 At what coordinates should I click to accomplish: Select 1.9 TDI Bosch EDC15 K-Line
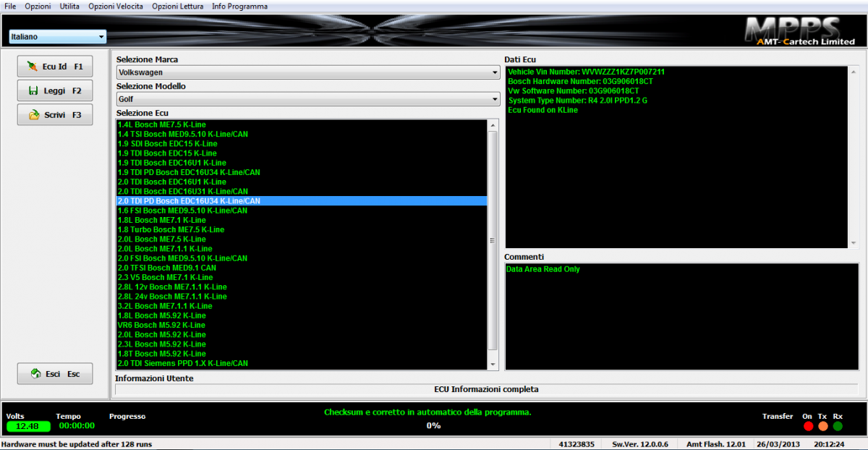tap(302, 153)
